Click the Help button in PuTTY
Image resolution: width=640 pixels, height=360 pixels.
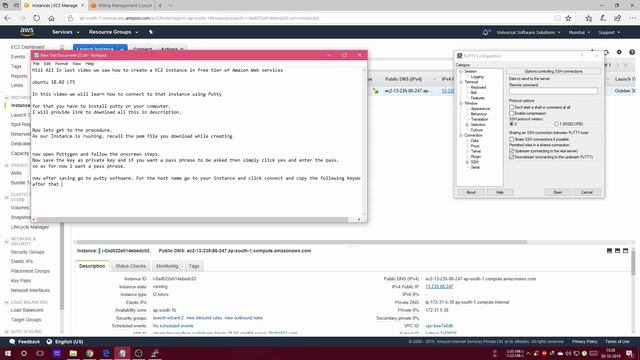pos(500,192)
